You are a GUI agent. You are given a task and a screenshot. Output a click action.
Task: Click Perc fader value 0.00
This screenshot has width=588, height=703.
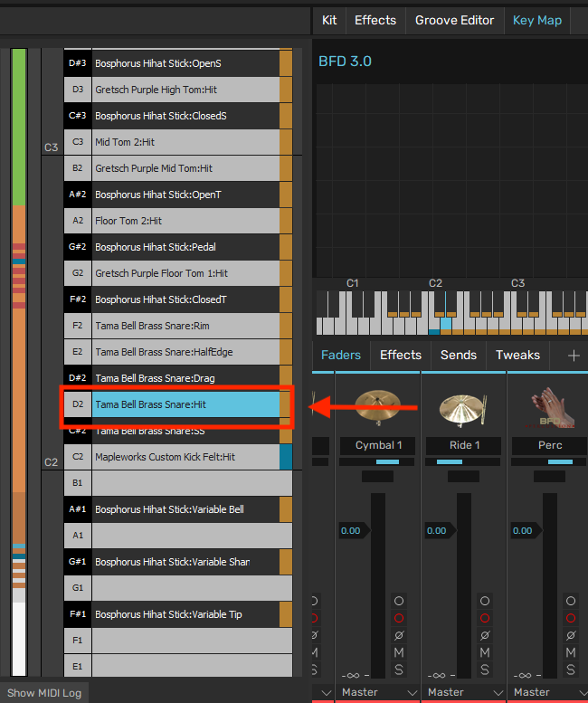523,531
